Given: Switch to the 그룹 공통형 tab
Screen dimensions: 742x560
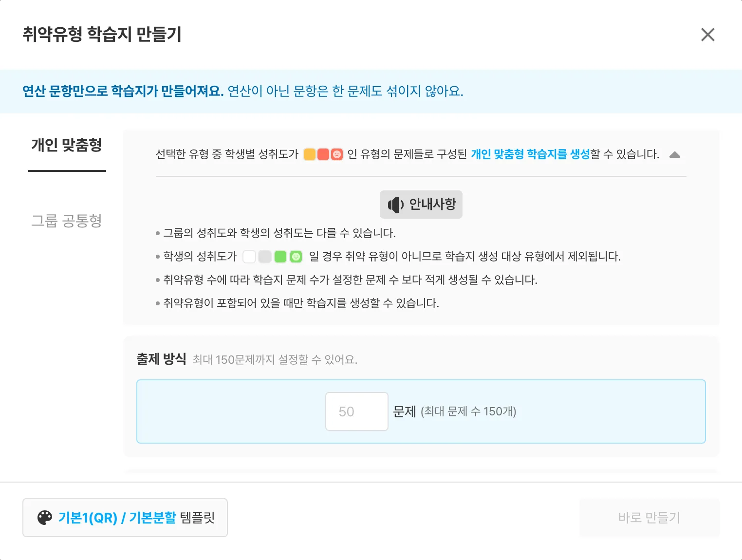Looking at the screenshot, I should pyautogui.click(x=67, y=221).
